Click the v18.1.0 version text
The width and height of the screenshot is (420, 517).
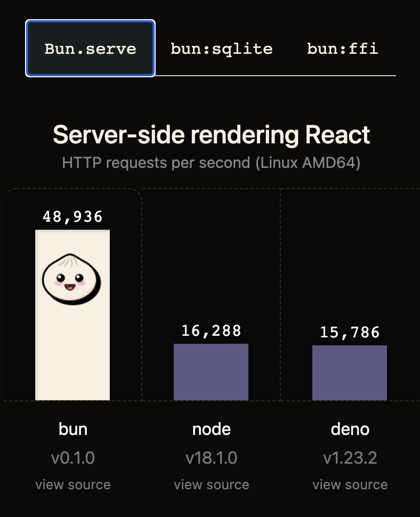212,458
